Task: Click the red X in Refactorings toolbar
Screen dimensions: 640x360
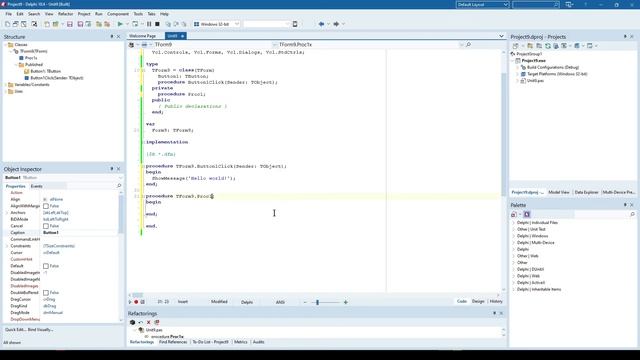Action: click(x=149, y=322)
